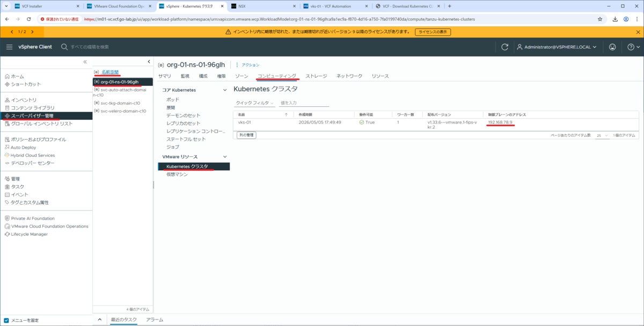Switch to ストレージ tab

coord(316,76)
